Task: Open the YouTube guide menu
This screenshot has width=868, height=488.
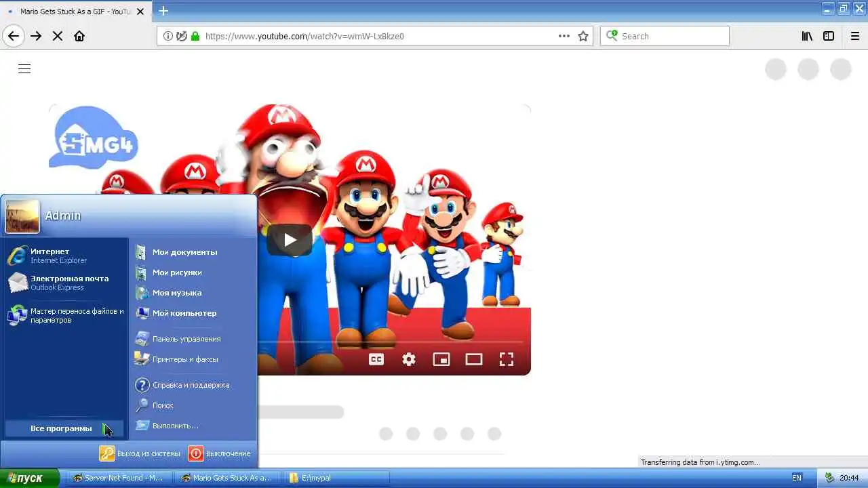Action: [x=24, y=68]
